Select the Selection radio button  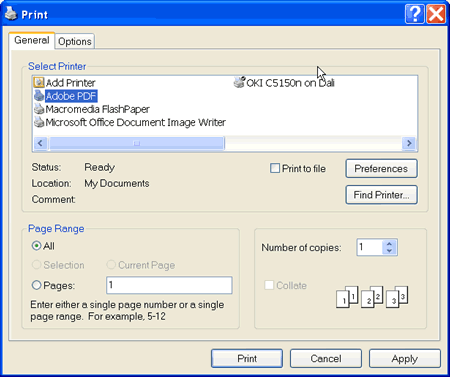coord(36,265)
